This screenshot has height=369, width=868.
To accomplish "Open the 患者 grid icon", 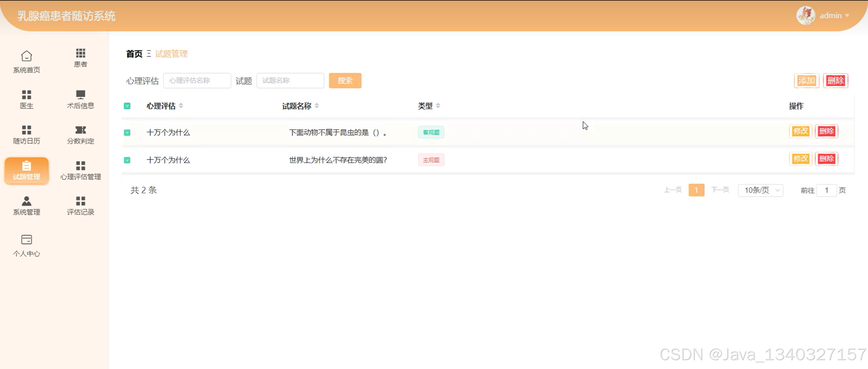I will click(80, 53).
